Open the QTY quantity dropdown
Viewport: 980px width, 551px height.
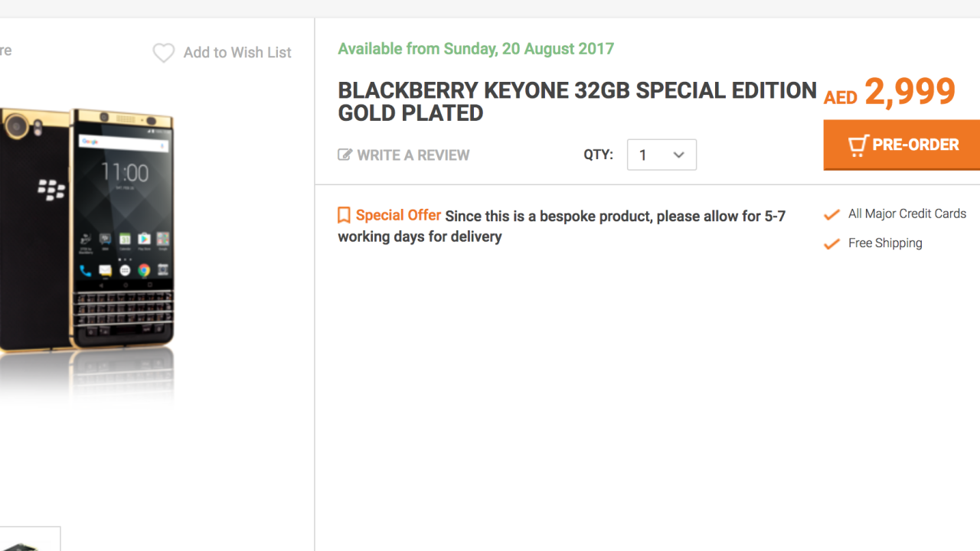click(x=661, y=155)
